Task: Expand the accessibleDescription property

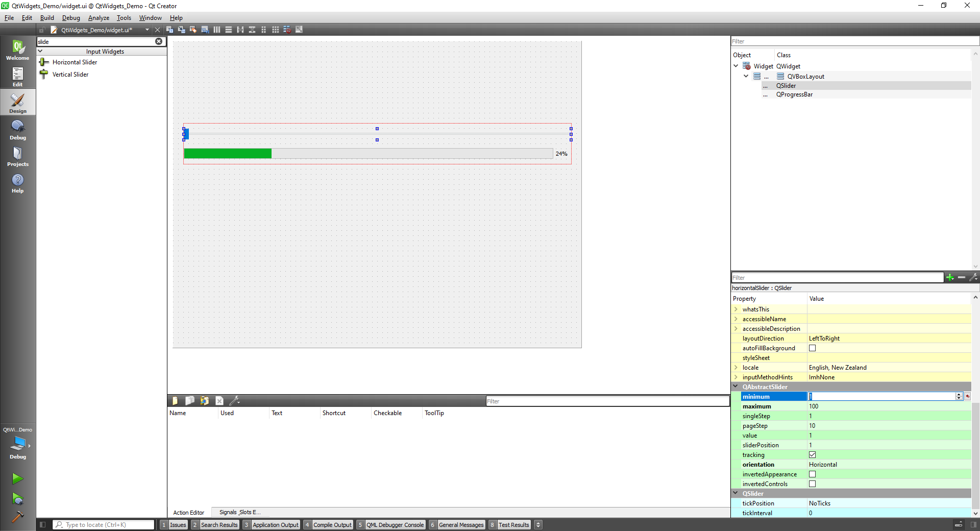Action: [736, 329]
